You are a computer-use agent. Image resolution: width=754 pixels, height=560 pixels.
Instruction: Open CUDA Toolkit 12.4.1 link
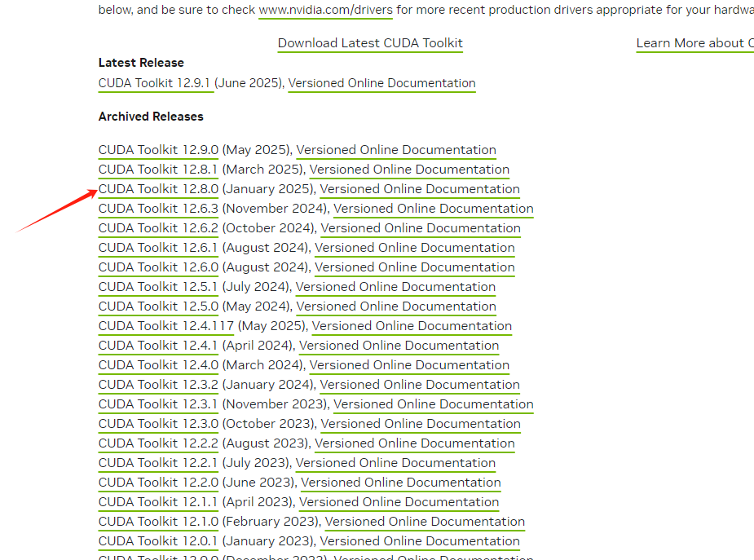[157, 345]
